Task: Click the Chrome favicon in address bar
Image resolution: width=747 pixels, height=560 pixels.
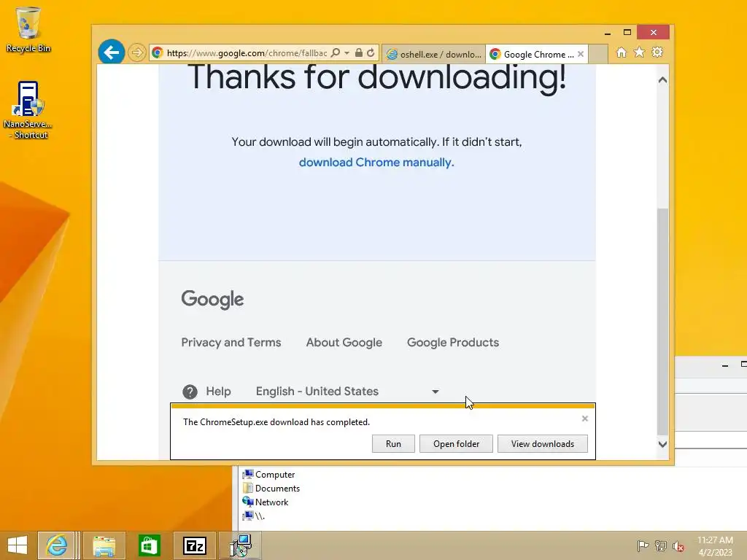Action: click(158, 52)
